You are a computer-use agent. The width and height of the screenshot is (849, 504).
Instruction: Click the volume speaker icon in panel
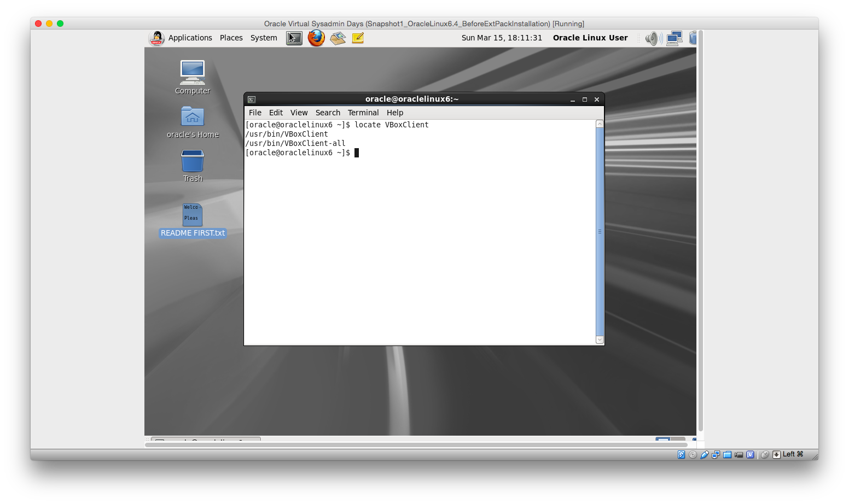653,38
